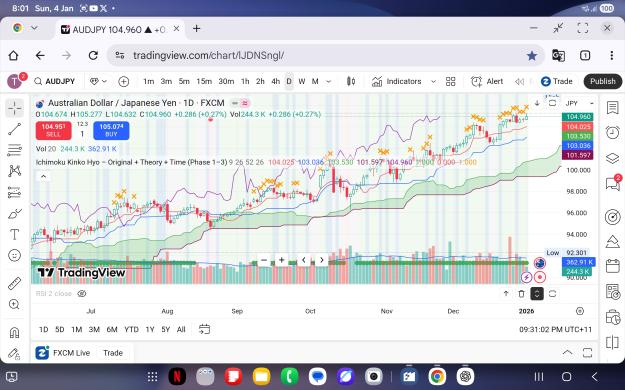
Task: Switch to monthly M timeframe
Action: click(315, 81)
